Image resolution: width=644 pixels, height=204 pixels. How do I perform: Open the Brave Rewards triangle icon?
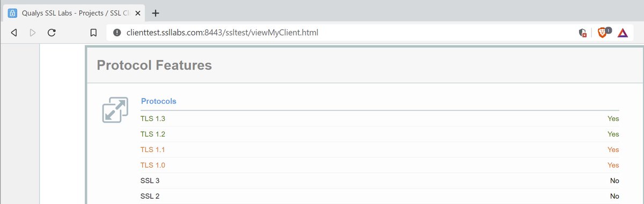622,33
